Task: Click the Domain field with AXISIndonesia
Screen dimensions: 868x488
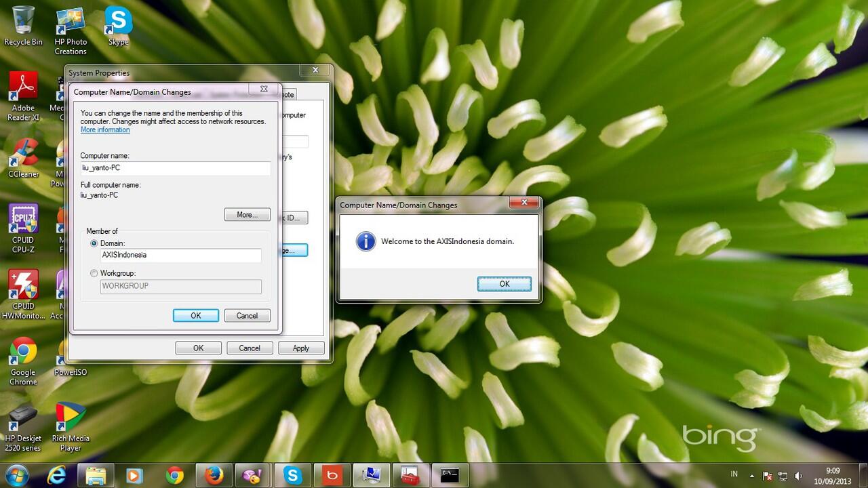Action: (180, 256)
